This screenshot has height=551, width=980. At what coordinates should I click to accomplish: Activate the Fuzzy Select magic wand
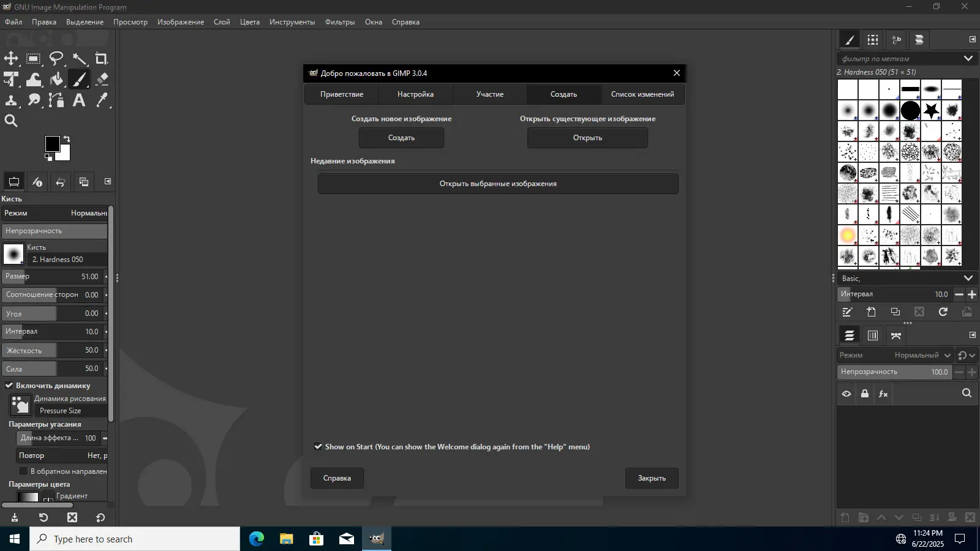point(79,59)
